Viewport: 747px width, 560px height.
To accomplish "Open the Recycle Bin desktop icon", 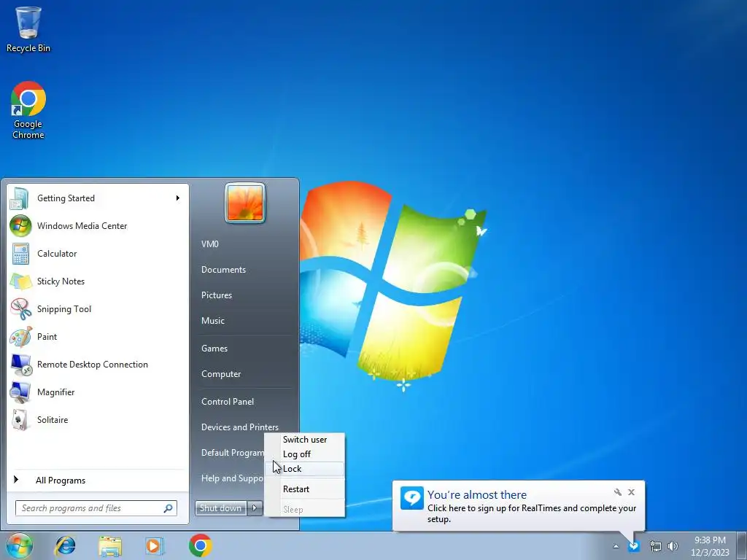I will (28, 28).
